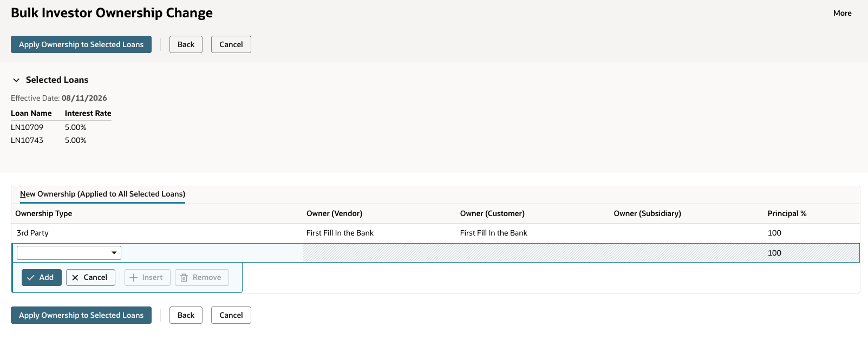Click the Add button with checkmark

click(42, 277)
